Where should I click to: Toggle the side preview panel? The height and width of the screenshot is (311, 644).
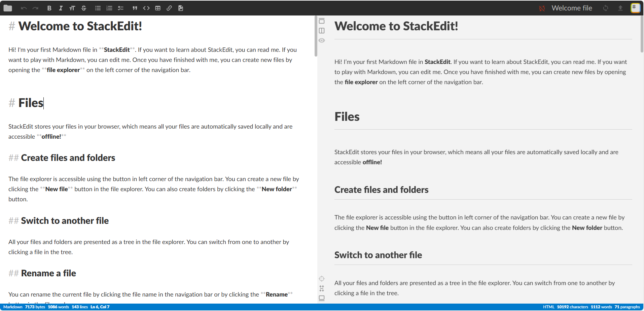322,31
